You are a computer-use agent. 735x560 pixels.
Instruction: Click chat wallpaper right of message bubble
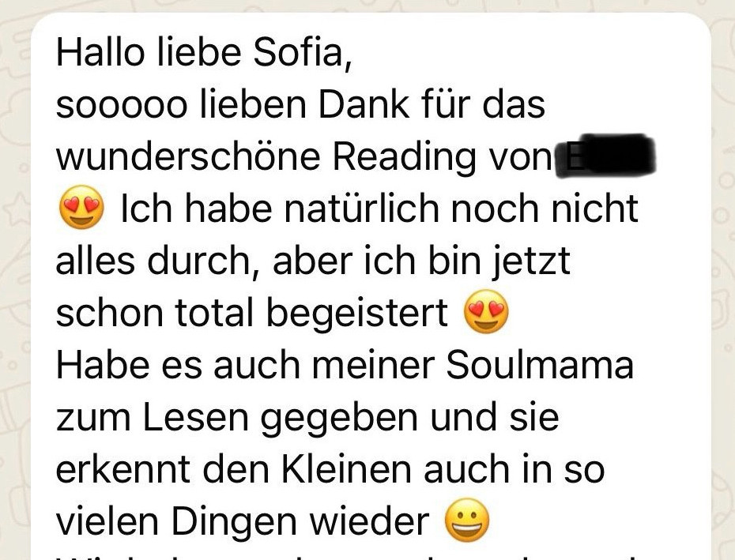click(723, 281)
